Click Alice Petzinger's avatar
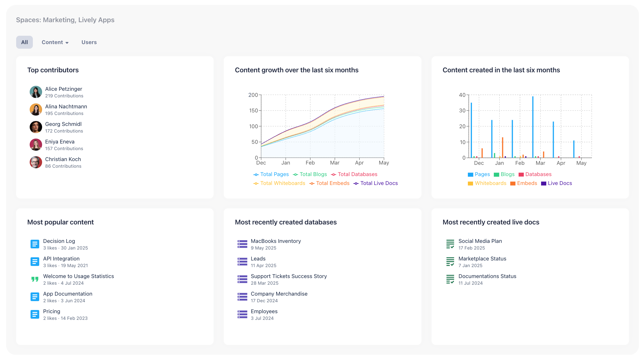The width and height of the screenshot is (644, 359). tap(36, 92)
